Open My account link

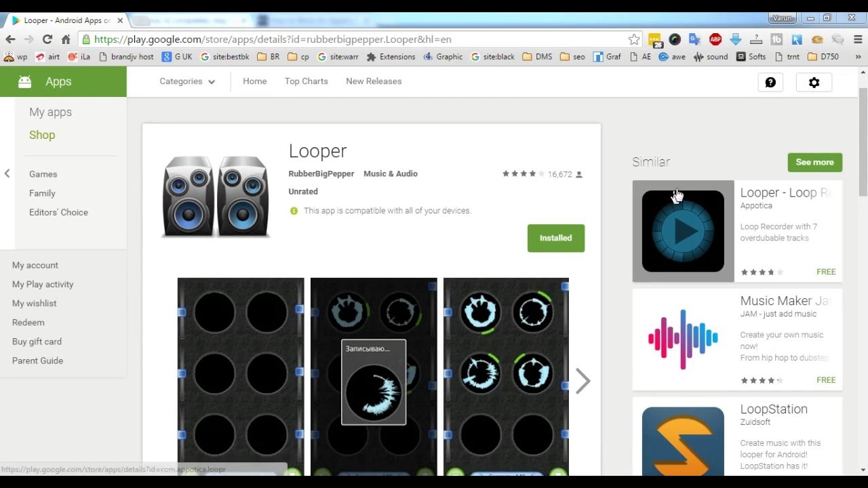pyautogui.click(x=35, y=265)
